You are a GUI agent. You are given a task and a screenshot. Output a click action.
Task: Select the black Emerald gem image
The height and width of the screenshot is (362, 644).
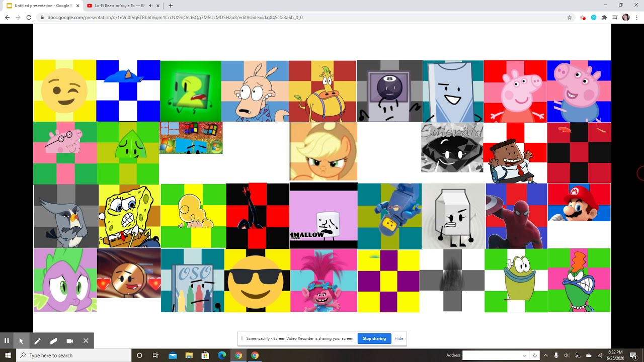(452, 148)
